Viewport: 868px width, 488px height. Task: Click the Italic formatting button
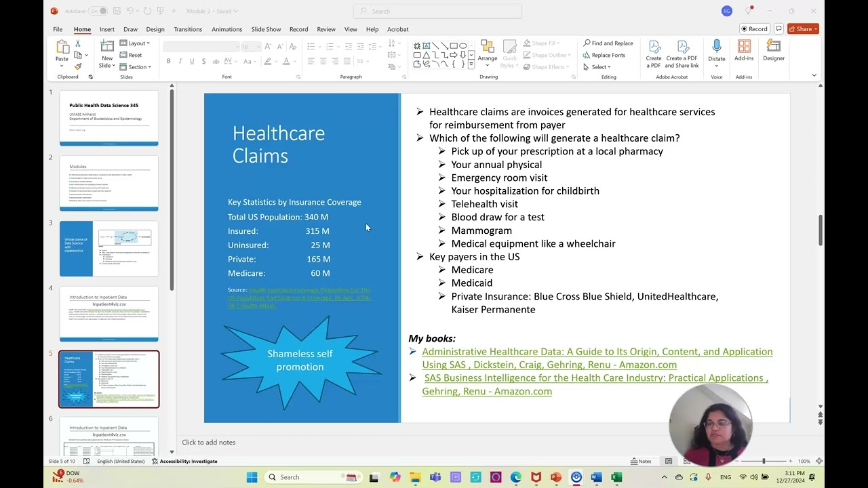(x=180, y=61)
